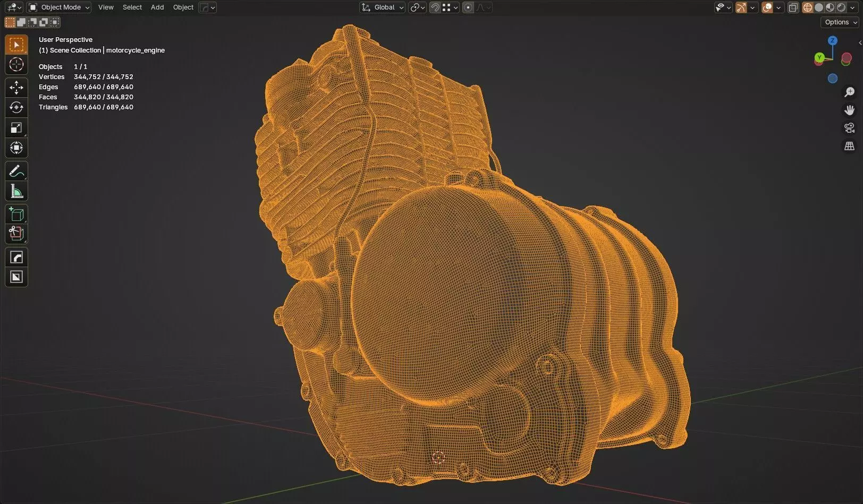Click the 'User Perspective' label
Image resolution: width=863 pixels, height=504 pixels.
(x=65, y=40)
